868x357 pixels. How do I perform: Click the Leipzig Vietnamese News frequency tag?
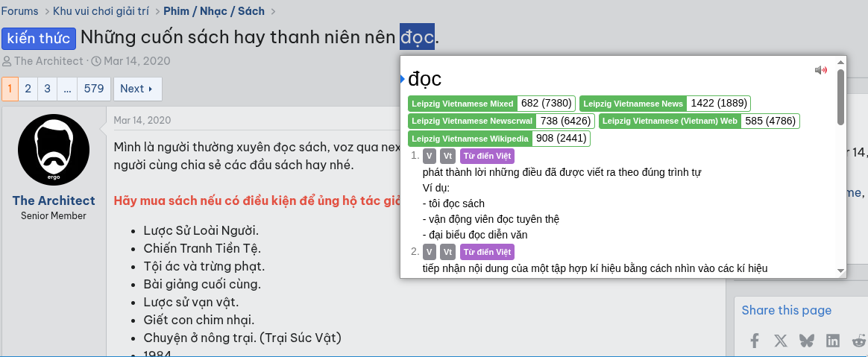point(632,104)
